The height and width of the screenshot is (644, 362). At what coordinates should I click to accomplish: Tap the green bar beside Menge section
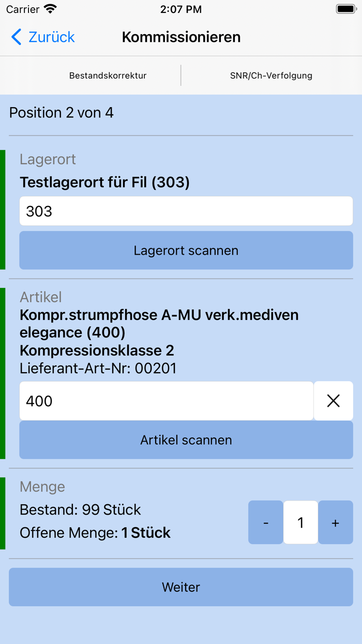click(x=2, y=513)
